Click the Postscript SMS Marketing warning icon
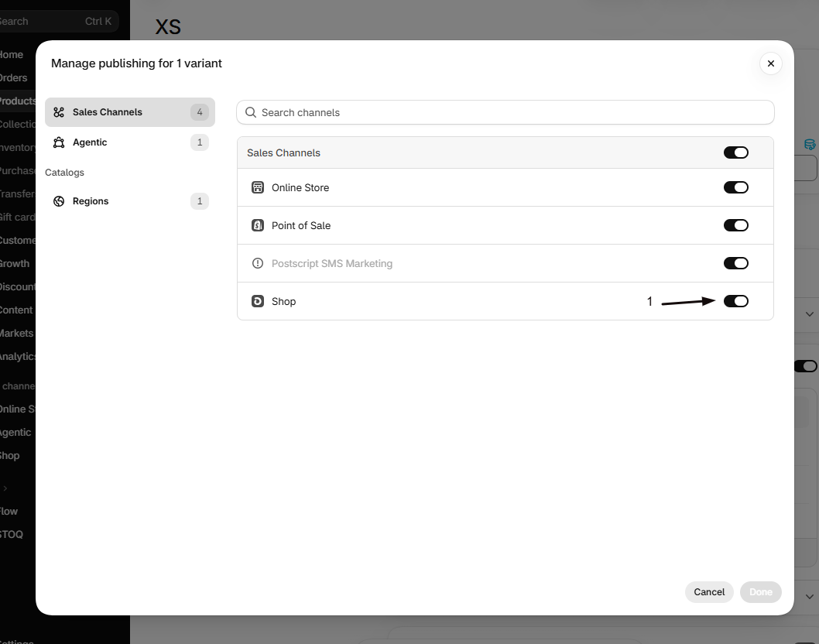Image resolution: width=819 pixels, height=644 pixels. [x=258, y=263]
